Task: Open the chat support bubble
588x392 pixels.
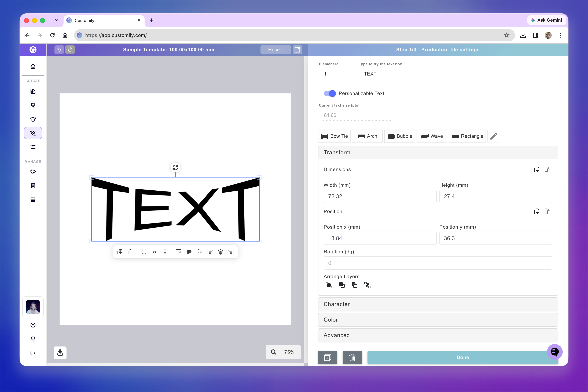Action: pyautogui.click(x=555, y=352)
